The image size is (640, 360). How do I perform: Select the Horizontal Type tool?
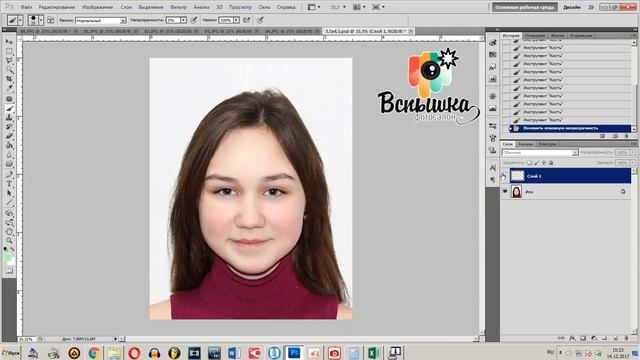click(x=9, y=184)
